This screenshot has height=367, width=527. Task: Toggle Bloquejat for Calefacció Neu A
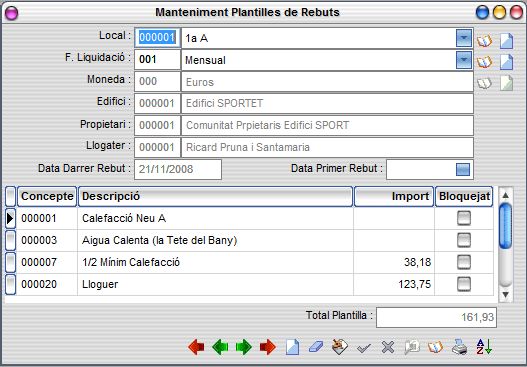[x=464, y=218]
